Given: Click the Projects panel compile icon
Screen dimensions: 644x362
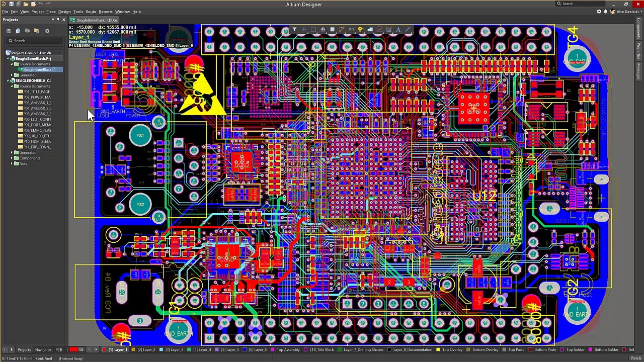Looking at the screenshot, I should point(18,31).
